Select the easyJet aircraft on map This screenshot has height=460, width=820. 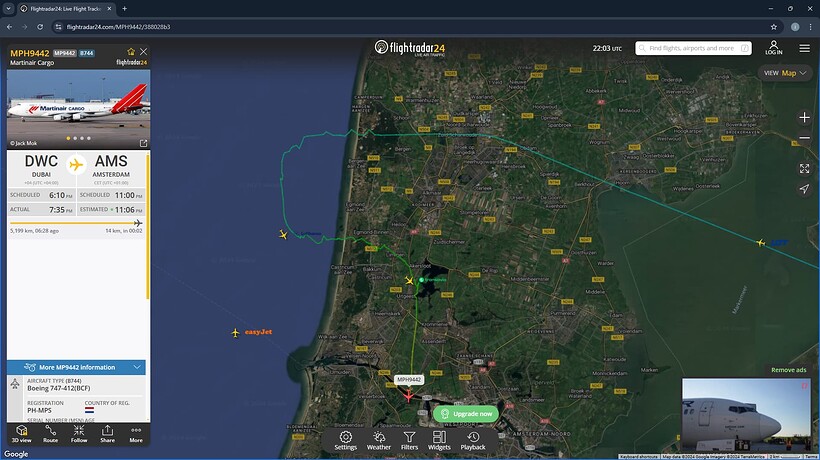235,332
